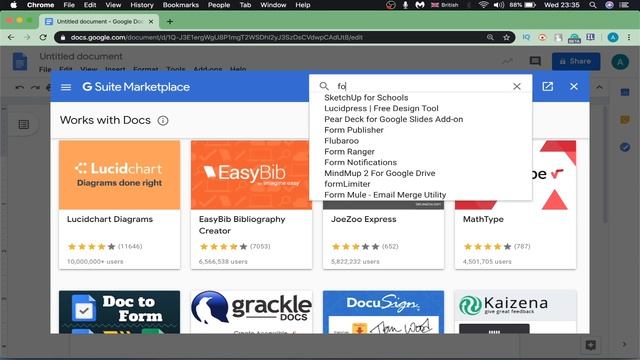The height and width of the screenshot is (360, 640).
Task: Open the History menu
Action: point(142,5)
